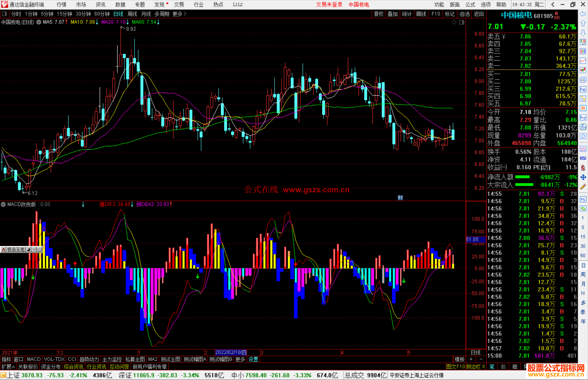Image resolution: width=588 pixels, height=380 pixels.
Task: Click the FS sidebar icon
Action: tap(583, 199)
